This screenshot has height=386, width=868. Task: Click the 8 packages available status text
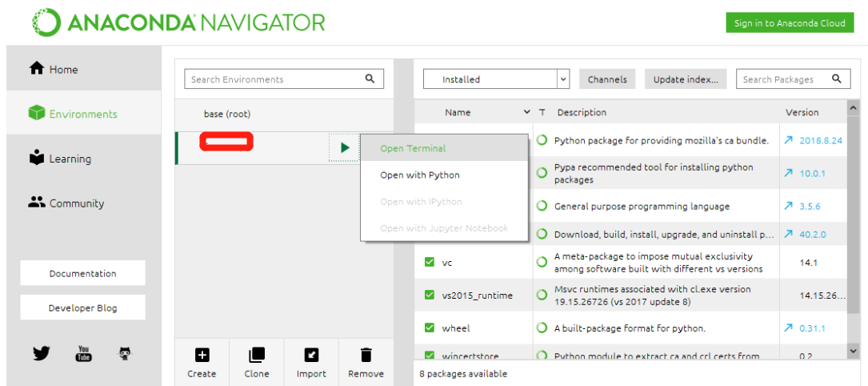pos(462,374)
